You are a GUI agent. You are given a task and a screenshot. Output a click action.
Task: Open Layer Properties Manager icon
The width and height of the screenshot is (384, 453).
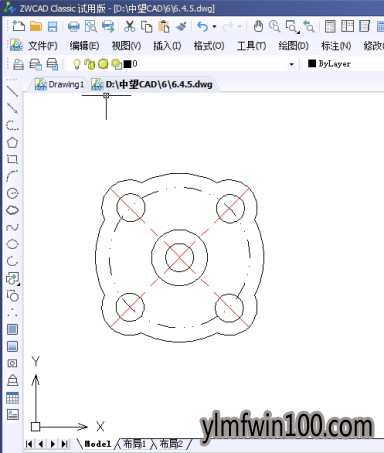pyautogui.click(x=18, y=64)
